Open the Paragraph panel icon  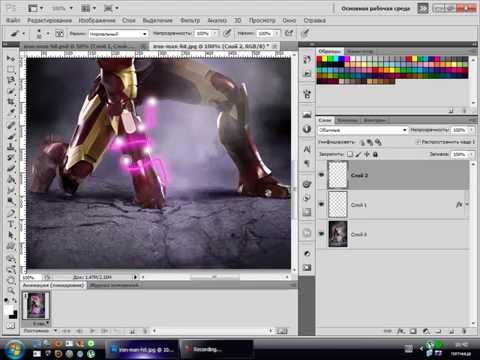click(x=307, y=163)
